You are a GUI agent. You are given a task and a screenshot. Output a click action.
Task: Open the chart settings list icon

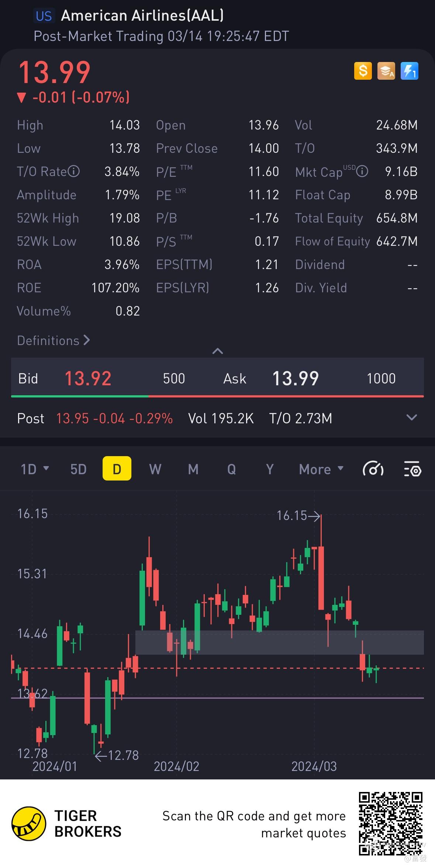click(x=412, y=469)
